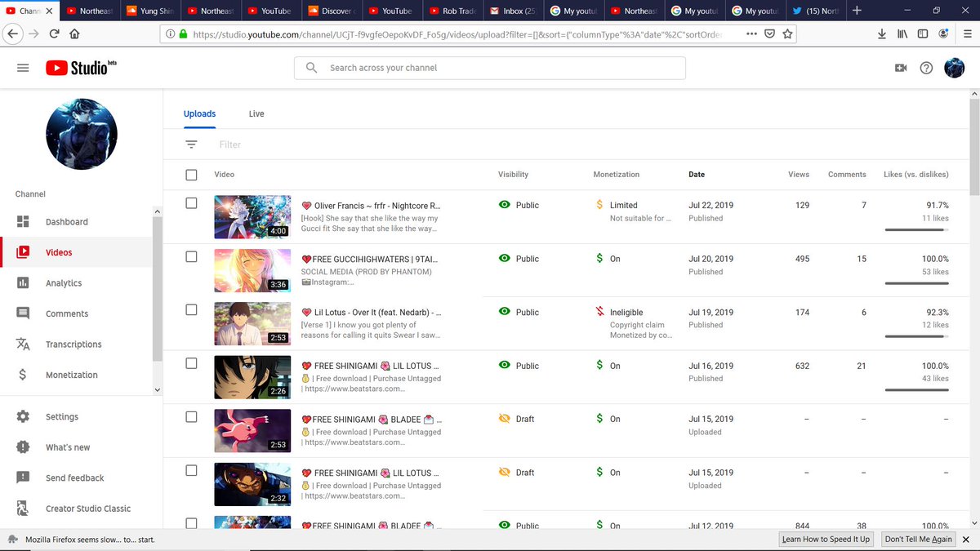Open the Firefox library icon
The height and width of the screenshot is (551, 980).
click(902, 34)
